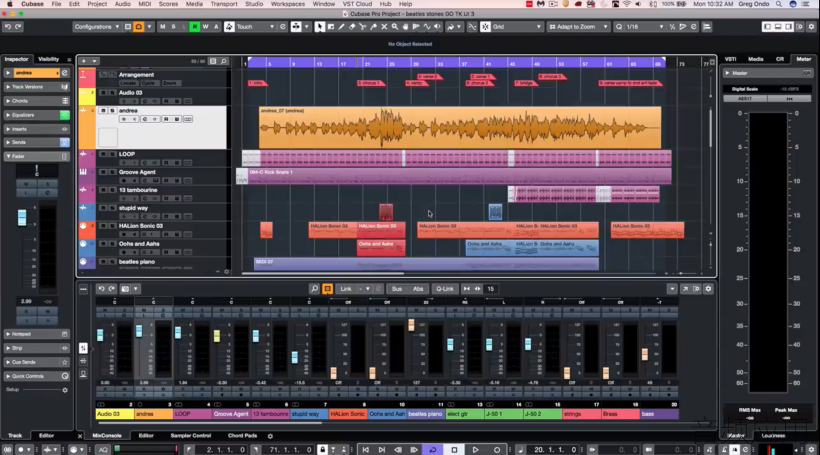Expand the Track Versions inspector section

[37, 87]
